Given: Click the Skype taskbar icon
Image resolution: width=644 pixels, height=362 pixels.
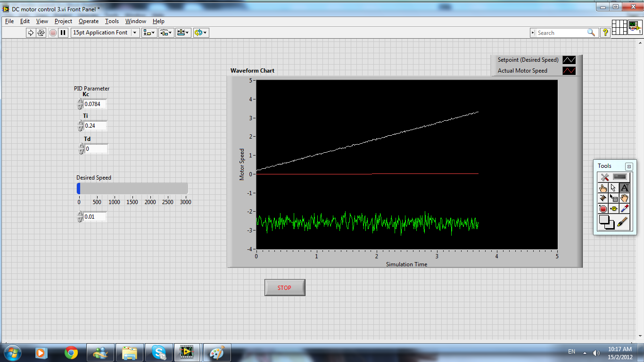Looking at the screenshot, I should [159, 353].
